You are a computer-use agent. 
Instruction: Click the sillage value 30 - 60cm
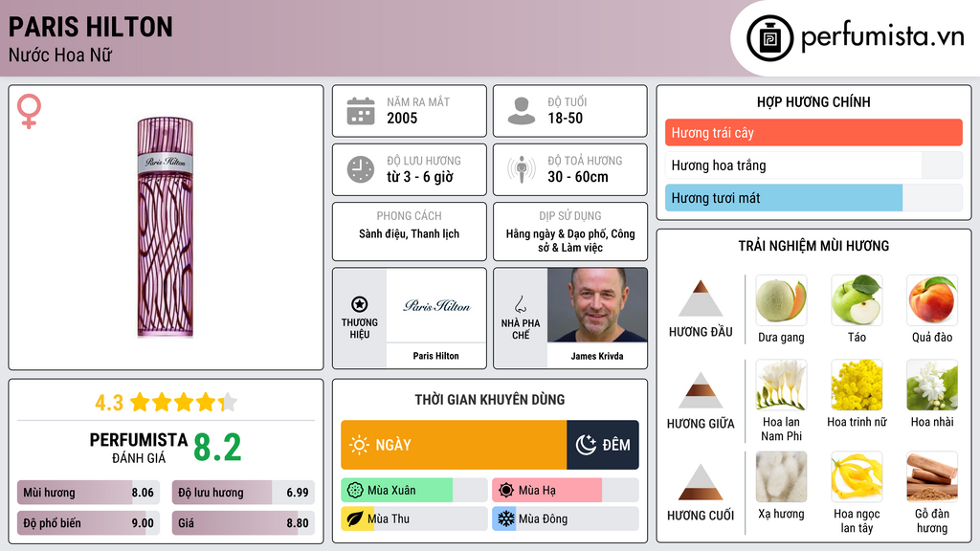(577, 177)
